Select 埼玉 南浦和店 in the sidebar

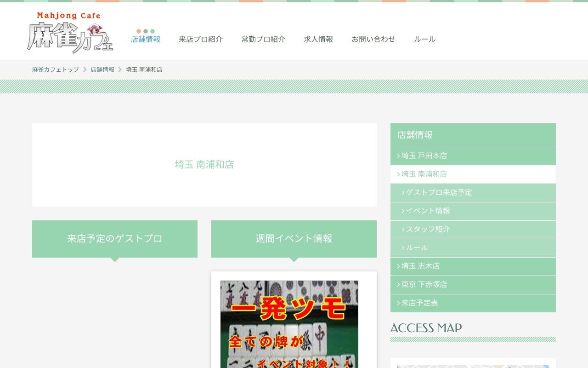[x=424, y=174]
